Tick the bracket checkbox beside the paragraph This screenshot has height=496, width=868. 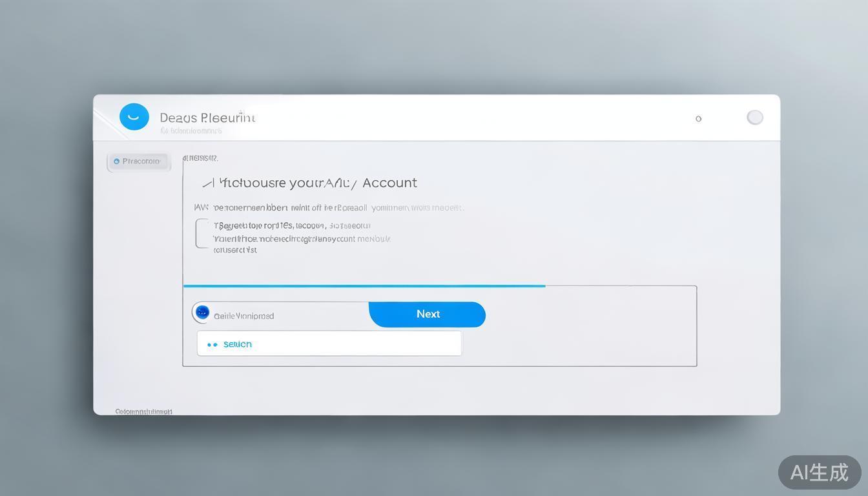pyautogui.click(x=201, y=234)
